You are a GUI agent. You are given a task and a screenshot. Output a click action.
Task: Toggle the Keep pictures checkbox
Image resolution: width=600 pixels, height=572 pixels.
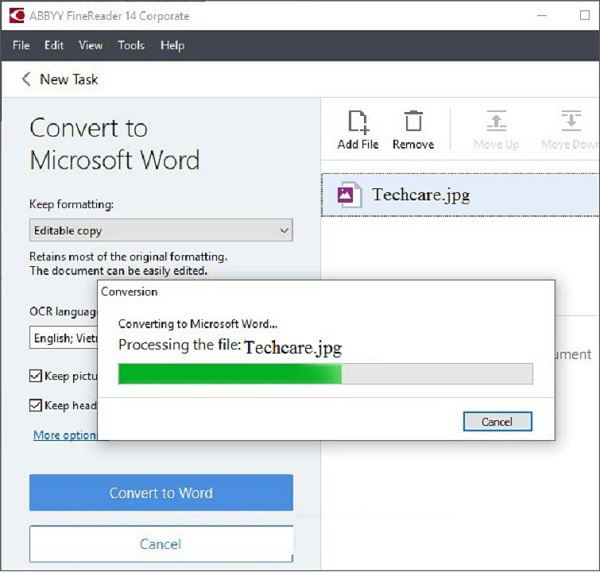coord(36,376)
